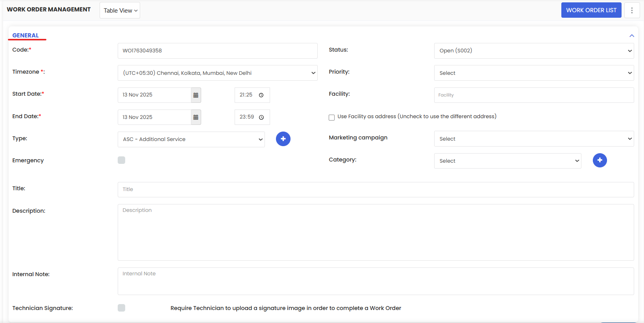Open the Type dropdown ASC - Additional Service

click(x=191, y=139)
